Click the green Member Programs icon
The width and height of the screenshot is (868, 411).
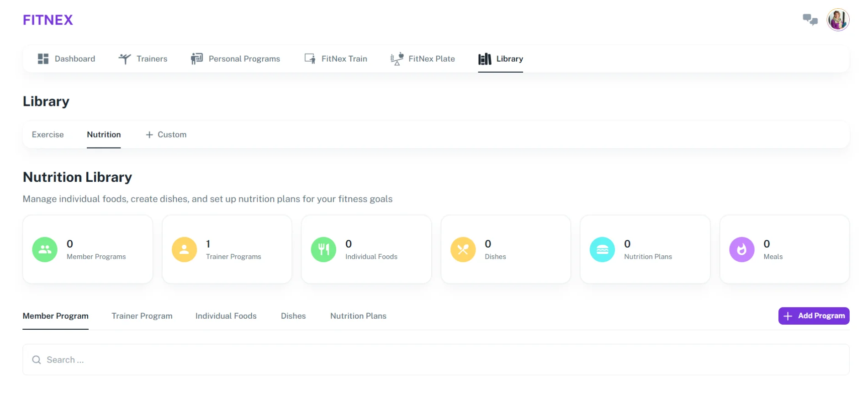coord(45,249)
